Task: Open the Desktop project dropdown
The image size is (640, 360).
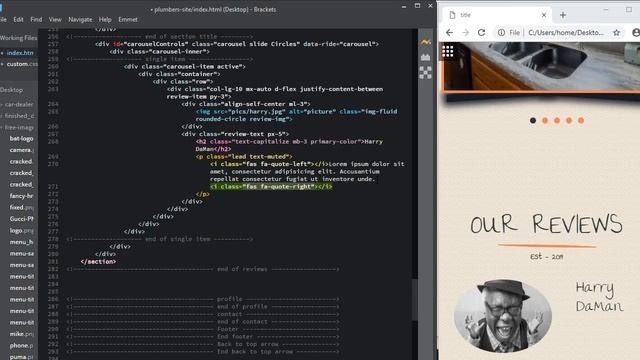Action: tap(11, 90)
